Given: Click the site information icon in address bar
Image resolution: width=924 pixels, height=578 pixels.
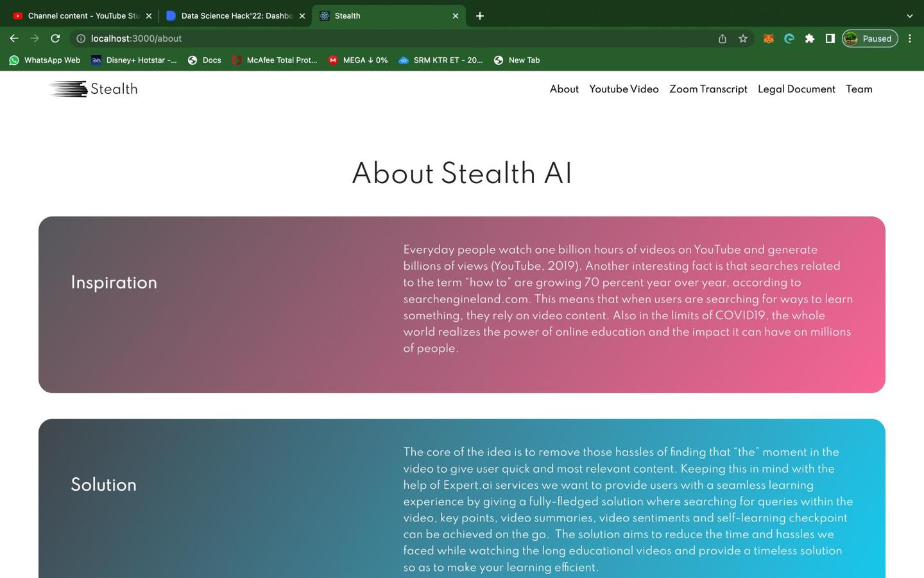Looking at the screenshot, I should [81, 39].
